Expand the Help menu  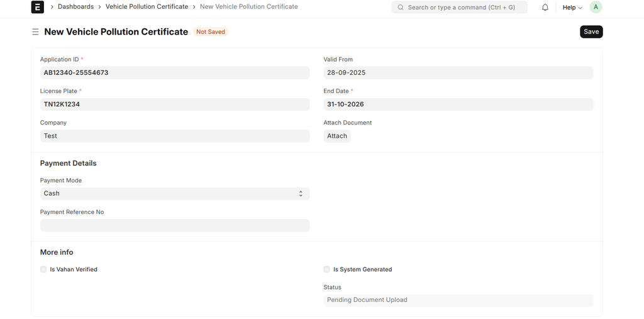point(572,8)
